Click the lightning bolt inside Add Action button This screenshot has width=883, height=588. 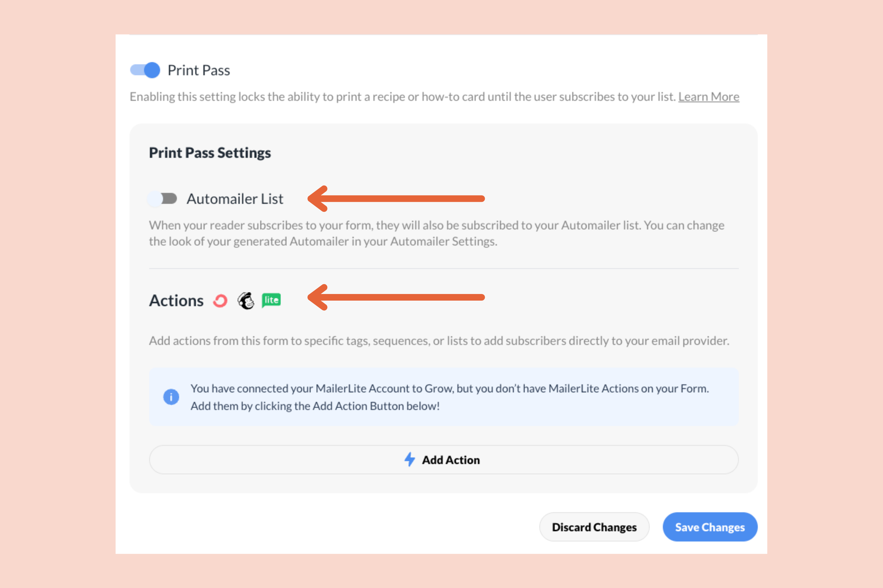click(409, 460)
